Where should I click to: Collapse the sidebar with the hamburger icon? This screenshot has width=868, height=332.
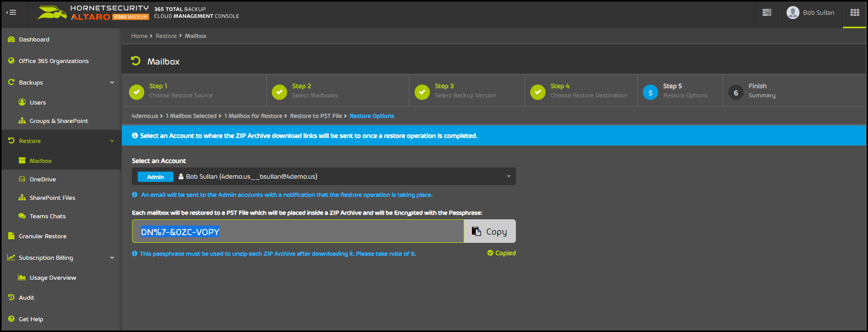tap(11, 12)
